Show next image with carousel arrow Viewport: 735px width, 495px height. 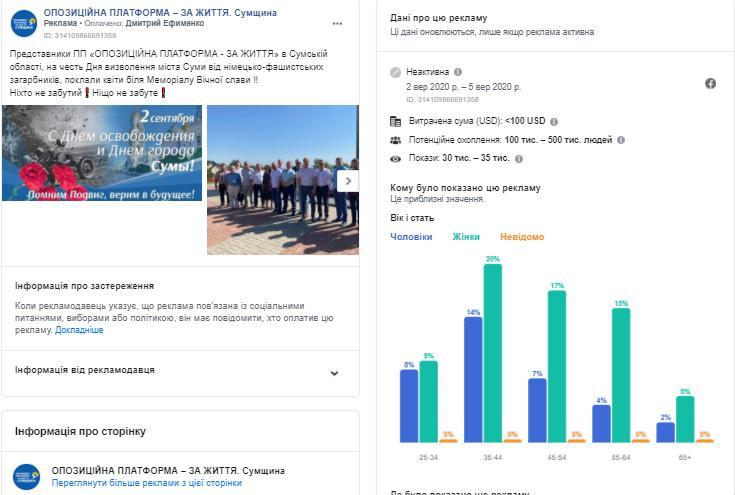coord(347,180)
